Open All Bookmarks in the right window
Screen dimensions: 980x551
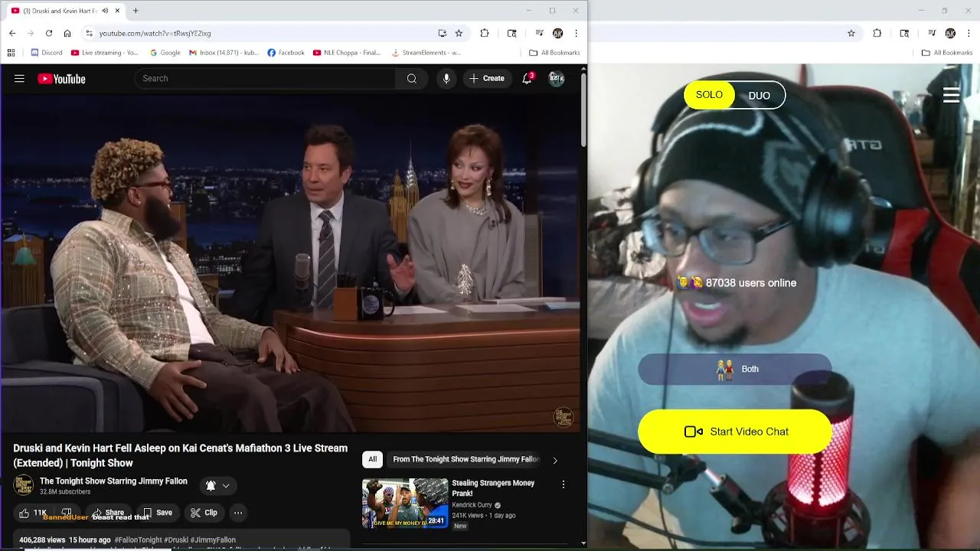coord(947,53)
